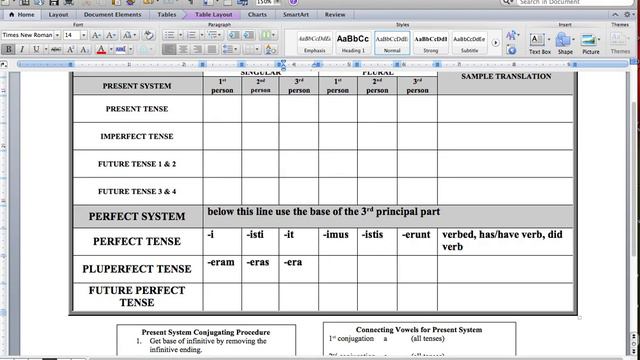This screenshot has width=640, height=360.
Task: Justify the paragraph text
Action: pos(211,49)
